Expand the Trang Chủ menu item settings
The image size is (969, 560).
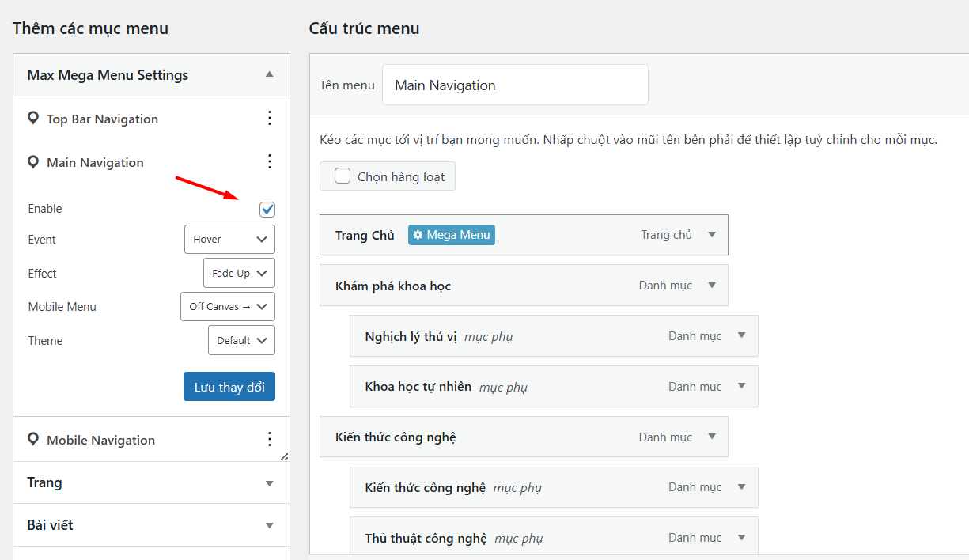[x=711, y=235]
